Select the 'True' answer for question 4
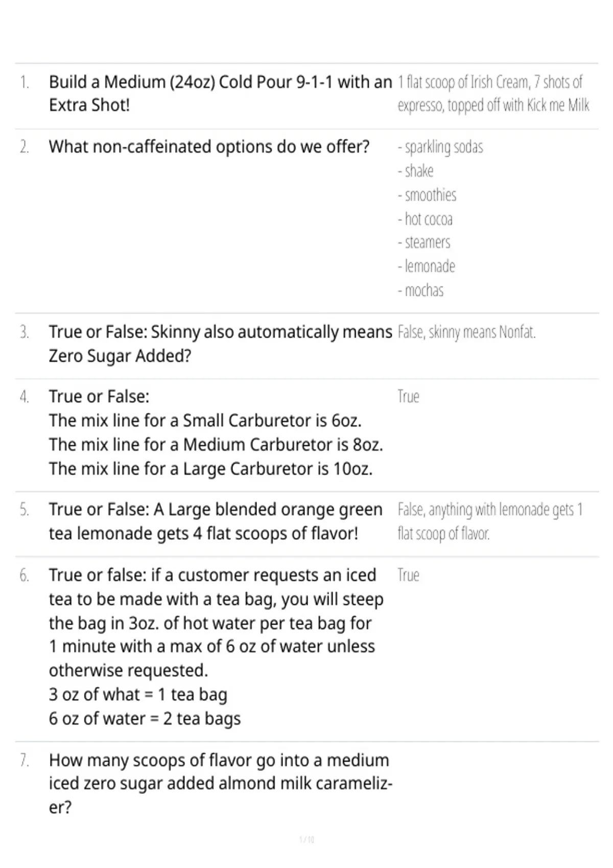613x868 pixels. pos(408,397)
